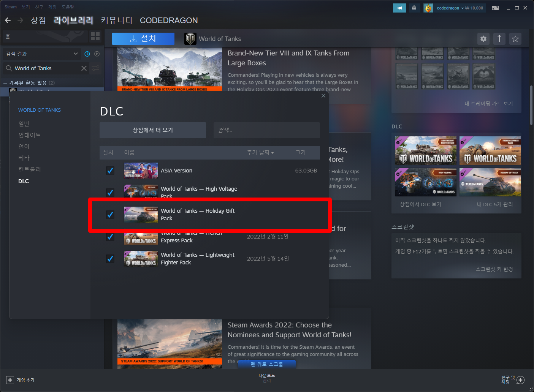Add World of Tanks to favorites star
Image resolution: width=534 pixels, height=392 pixels.
point(515,39)
